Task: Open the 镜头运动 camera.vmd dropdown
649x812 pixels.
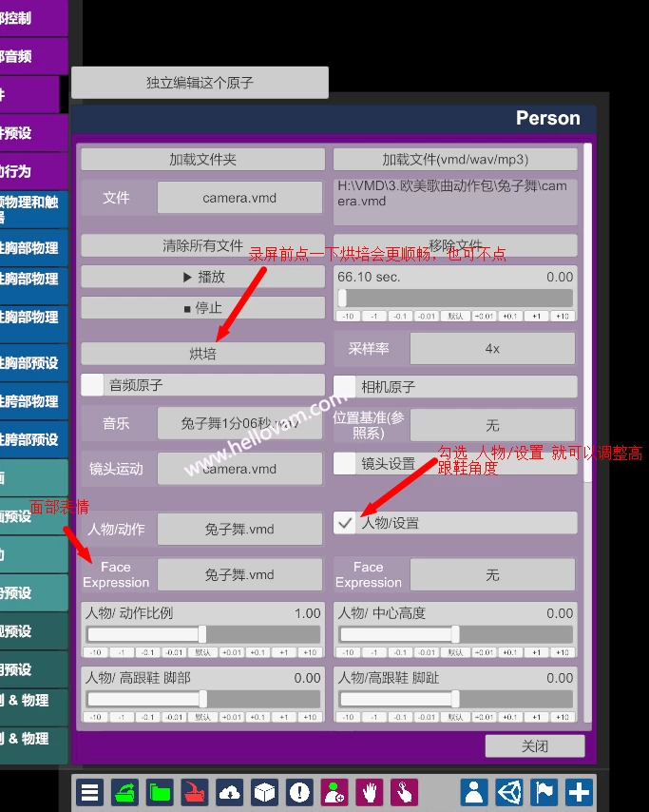Action: click(x=239, y=468)
